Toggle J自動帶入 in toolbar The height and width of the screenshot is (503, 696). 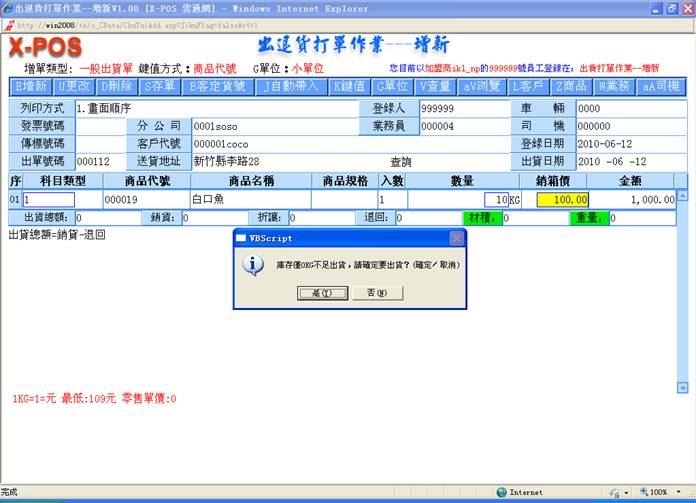click(292, 87)
